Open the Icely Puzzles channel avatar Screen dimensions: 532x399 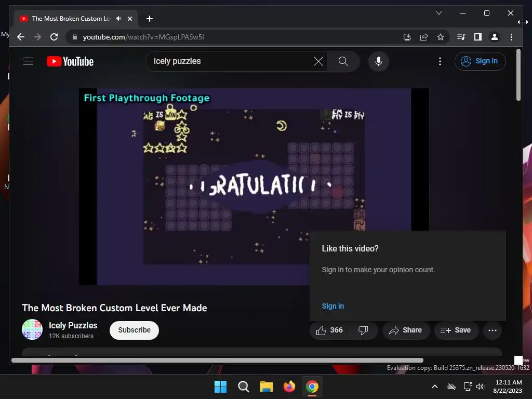click(32, 329)
